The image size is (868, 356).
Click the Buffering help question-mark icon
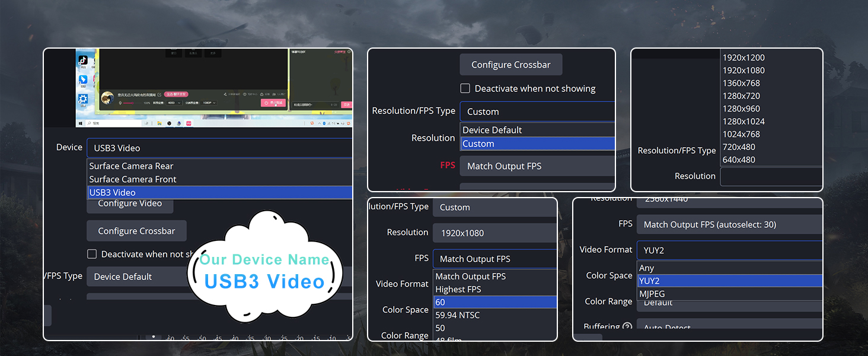click(x=627, y=327)
